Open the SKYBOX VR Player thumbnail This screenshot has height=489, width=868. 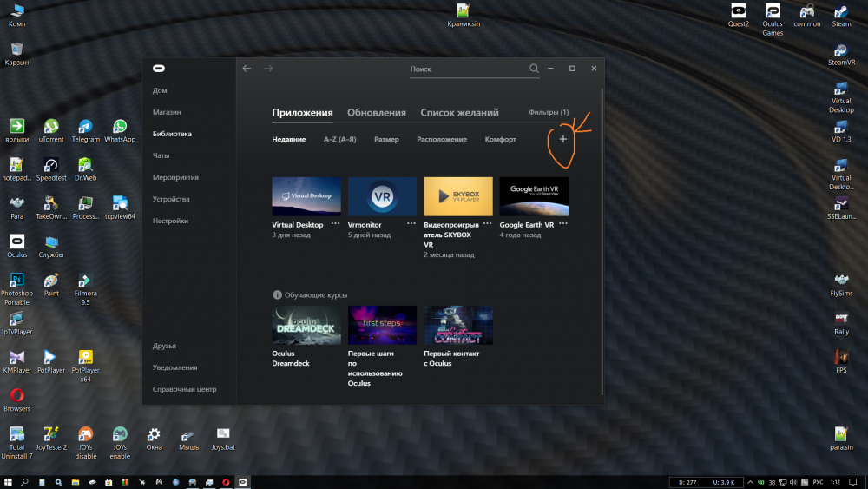point(458,196)
